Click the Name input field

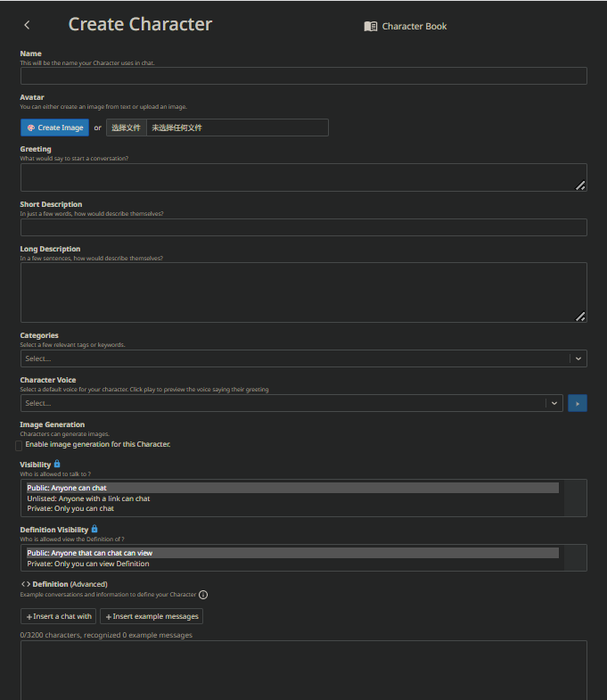(303, 76)
